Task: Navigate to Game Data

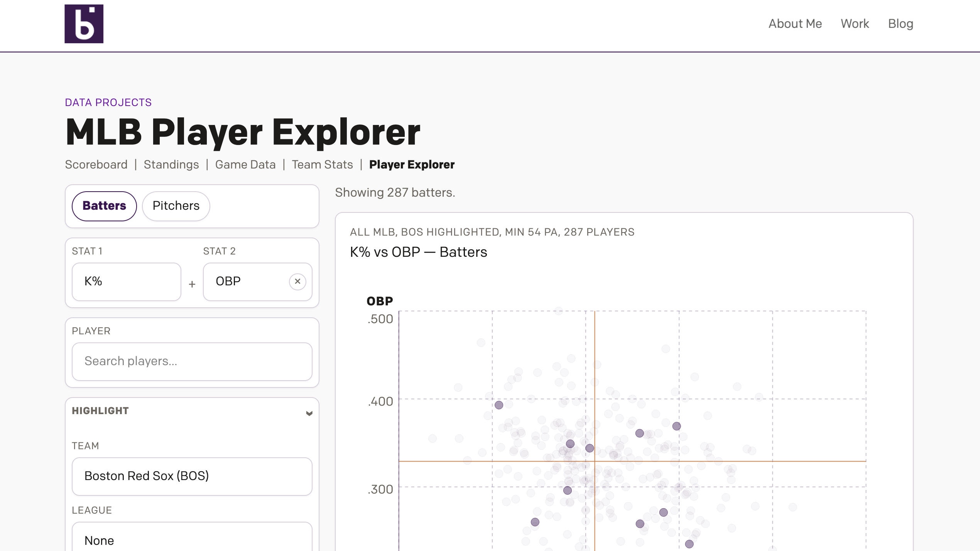Action: tap(245, 165)
